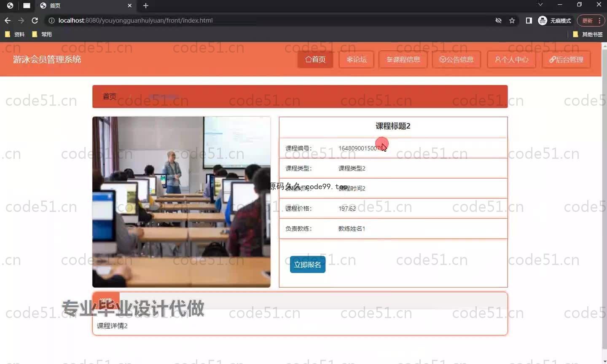The height and width of the screenshot is (364, 607).
Task: Open 个人中心 in the navigation
Action: pos(511,59)
